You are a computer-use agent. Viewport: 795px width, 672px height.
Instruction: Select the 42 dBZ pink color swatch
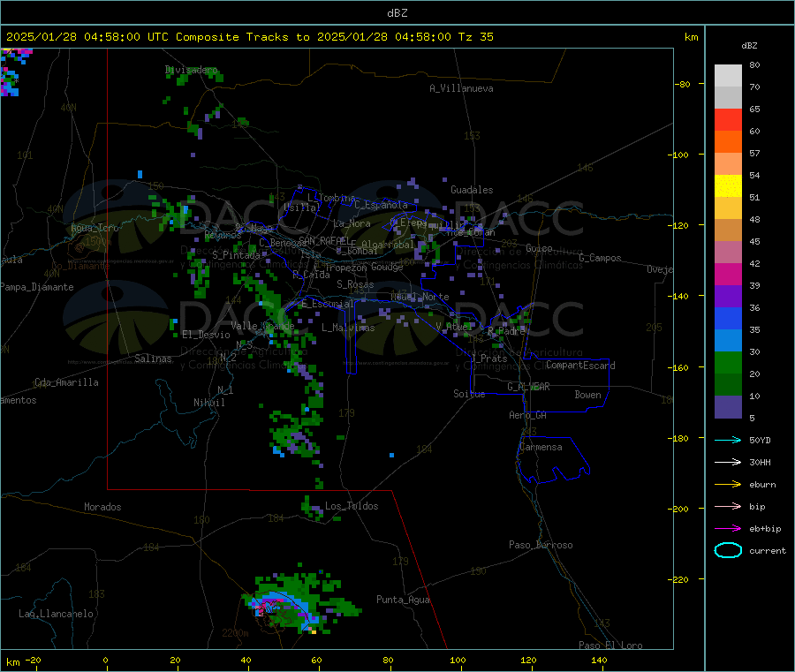point(728,253)
